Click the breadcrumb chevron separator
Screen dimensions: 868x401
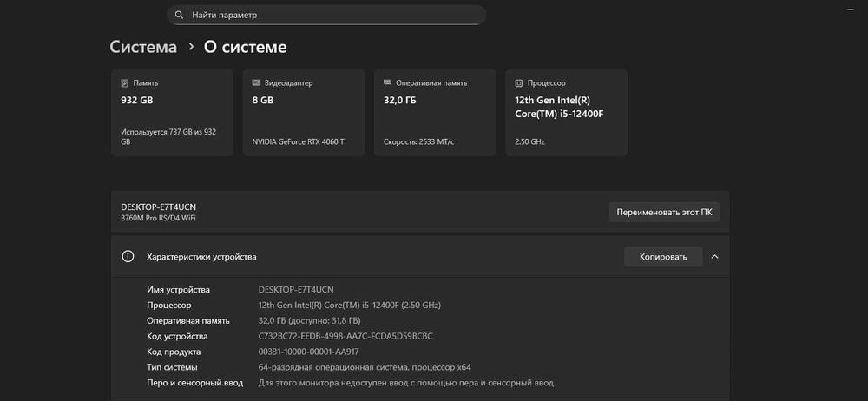(191, 47)
